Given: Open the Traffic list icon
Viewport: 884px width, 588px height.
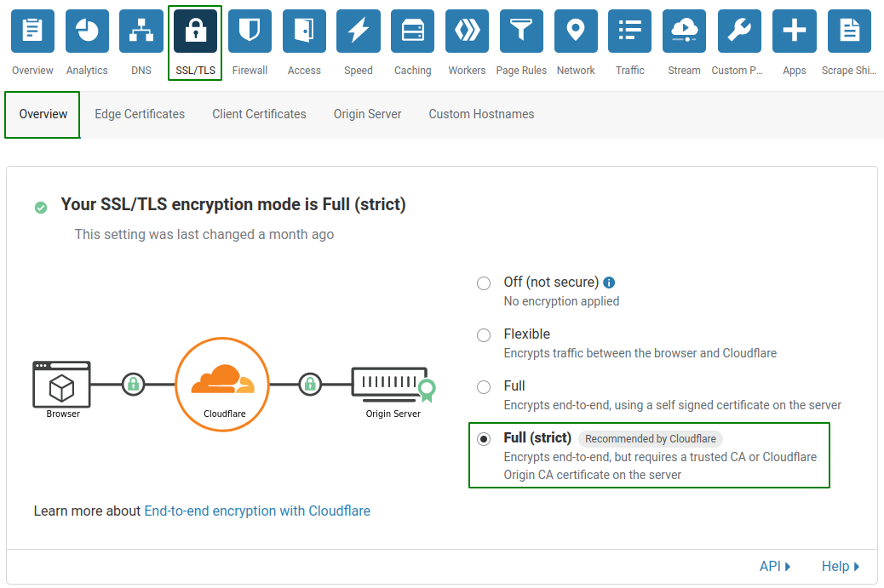Looking at the screenshot, I should (x=629, y=31).
